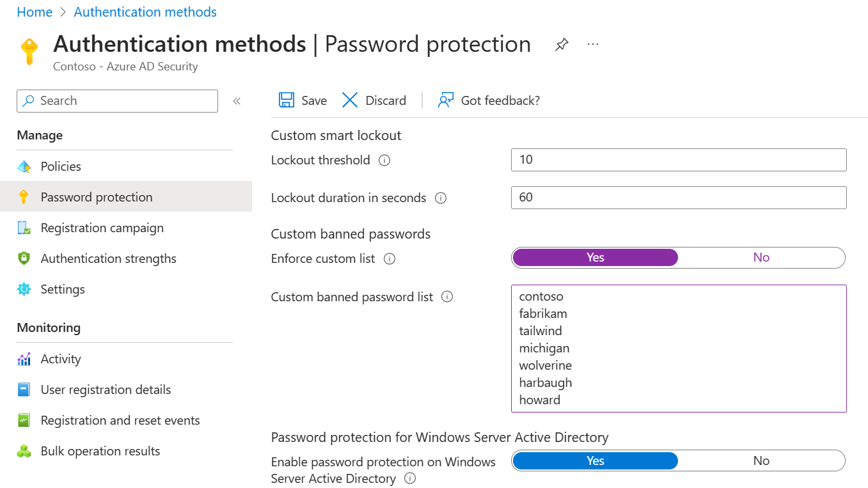Set Enforce custom list to Yes
The height and width of the screenshot is (488, 868).
tap(596, 258)
